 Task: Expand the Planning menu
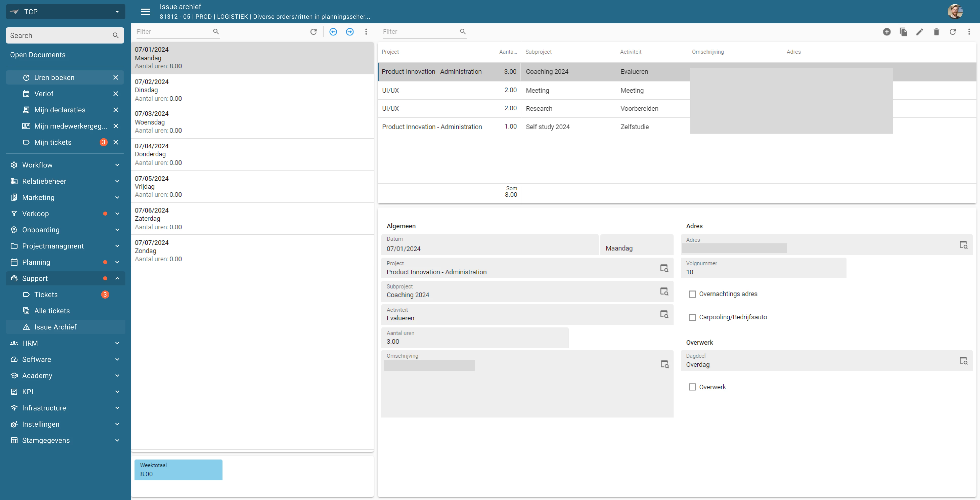click(65, 262)
